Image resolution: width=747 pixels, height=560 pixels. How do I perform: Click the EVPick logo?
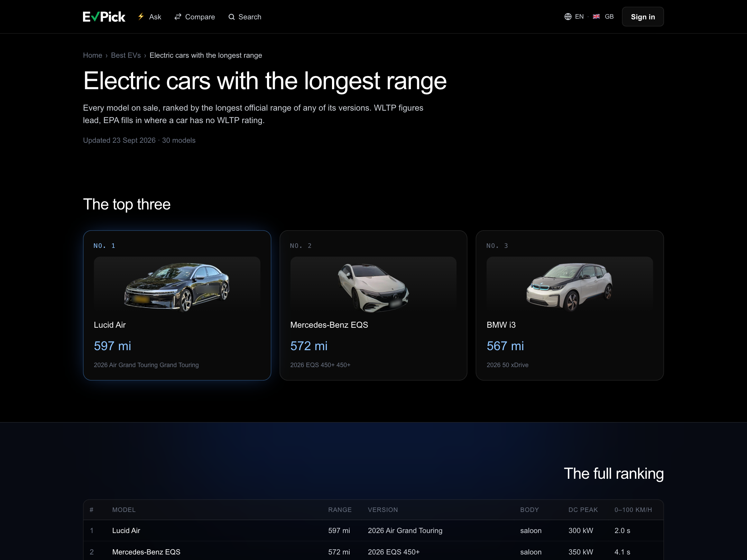pyautogui.click(x=104, y=17)
